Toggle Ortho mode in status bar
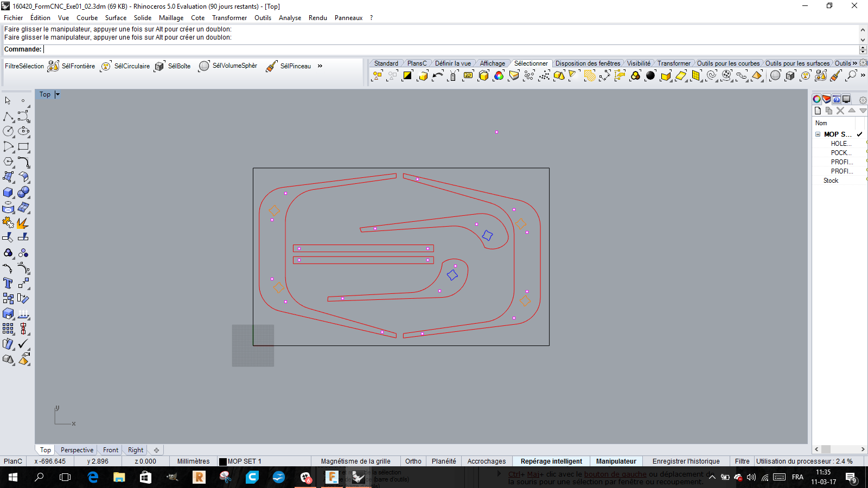Viewport: 868px width, 488px height. click(413, 461)
